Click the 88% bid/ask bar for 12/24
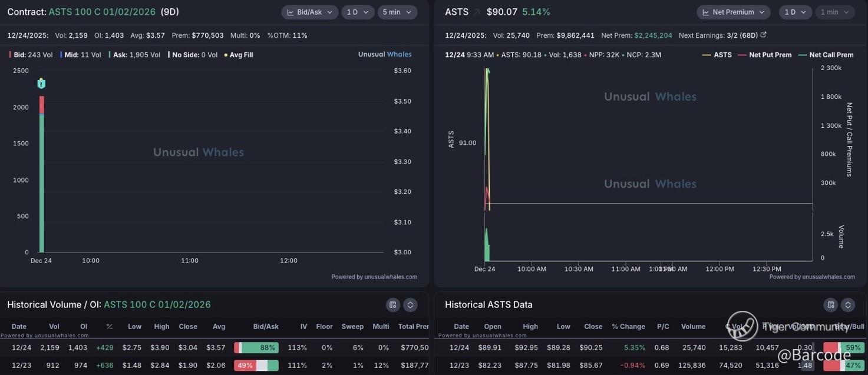The image size is (868, 375). pos(256,348)
